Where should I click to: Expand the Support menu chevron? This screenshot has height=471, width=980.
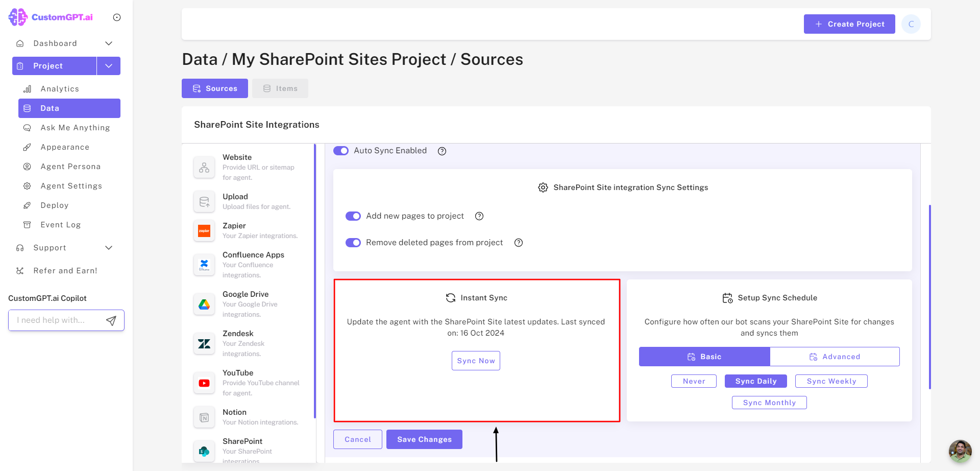(x=109, y=248)
